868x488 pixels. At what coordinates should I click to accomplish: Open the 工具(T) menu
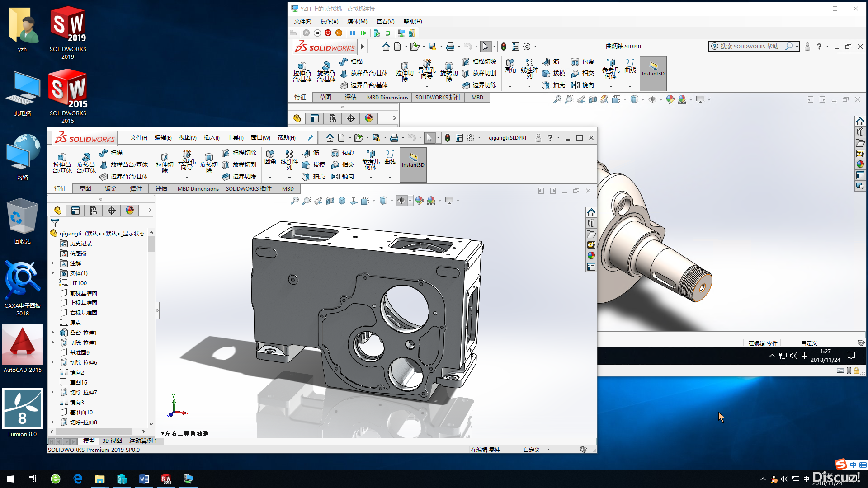235,138
